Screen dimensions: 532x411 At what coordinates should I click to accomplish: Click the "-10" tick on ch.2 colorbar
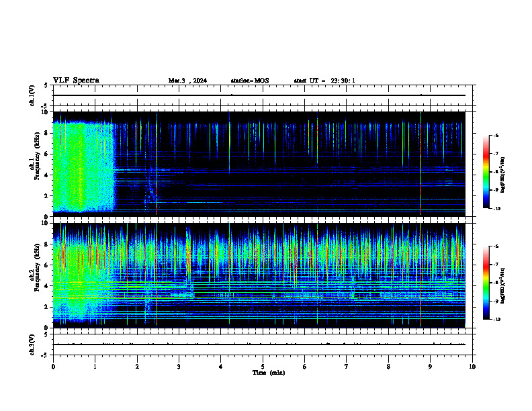tap(497, 319)
